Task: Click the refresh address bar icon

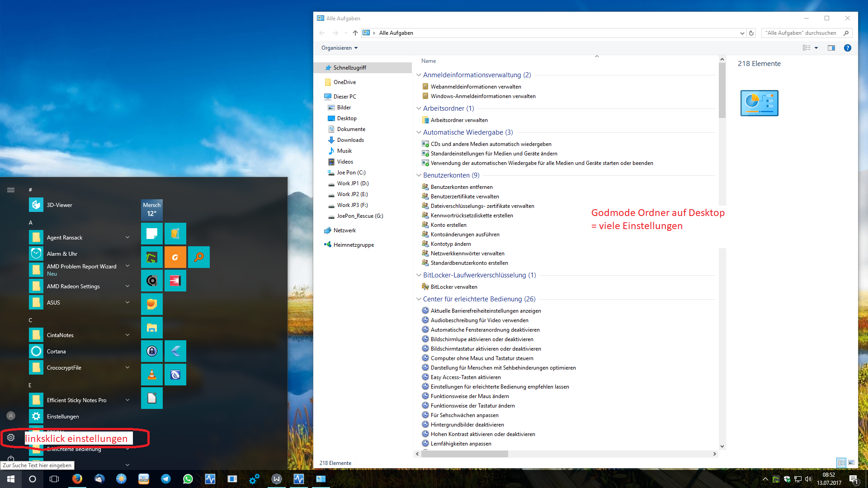Action: click(751, 33)
